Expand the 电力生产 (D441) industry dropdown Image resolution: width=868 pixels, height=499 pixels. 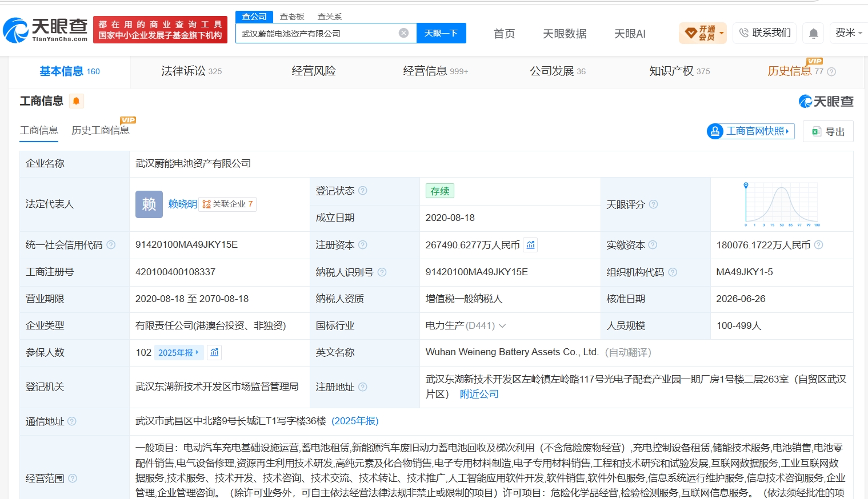tap(502, 326)
